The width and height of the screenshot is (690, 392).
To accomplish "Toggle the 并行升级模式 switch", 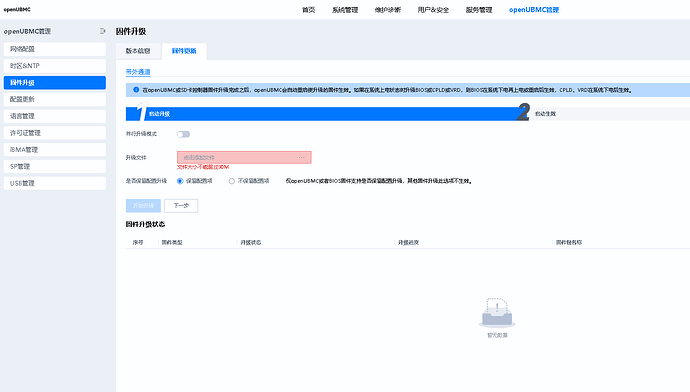I will [x=184, y=134].
